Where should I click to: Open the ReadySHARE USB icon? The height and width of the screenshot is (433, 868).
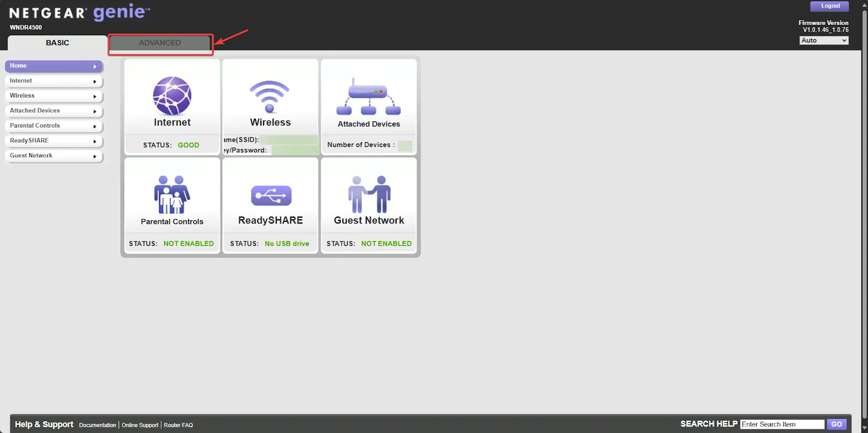[x=271, y=195]
